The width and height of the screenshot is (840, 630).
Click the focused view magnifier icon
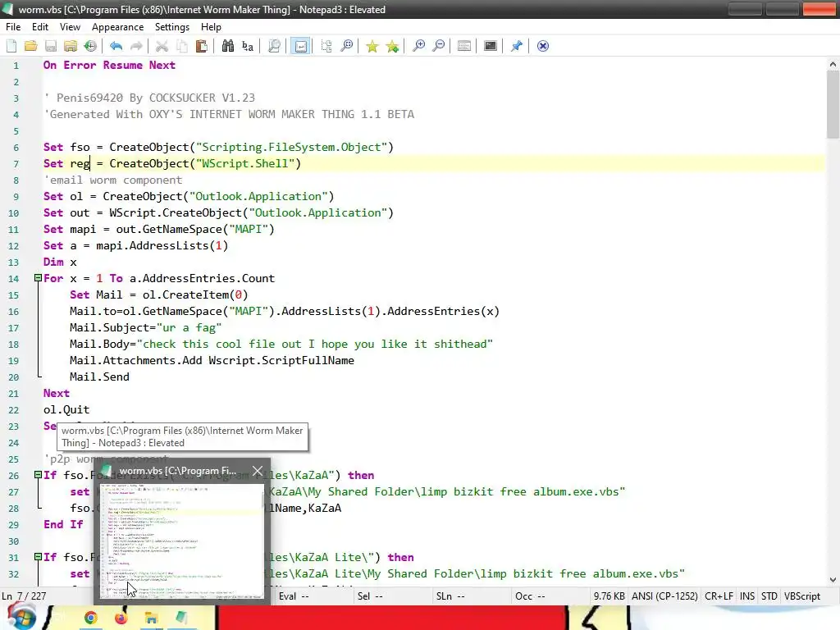(x=274, y=46)
